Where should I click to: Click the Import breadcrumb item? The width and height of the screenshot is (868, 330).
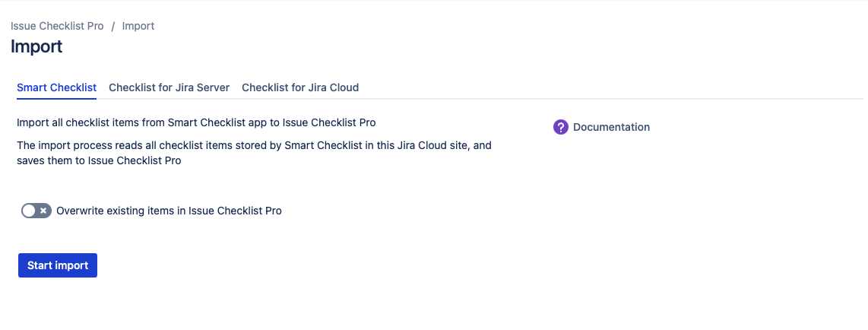[x=138, y=26]
